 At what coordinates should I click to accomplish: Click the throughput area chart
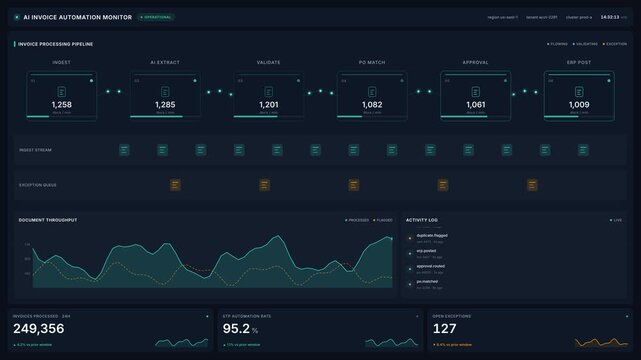click(x=212, y=262)
